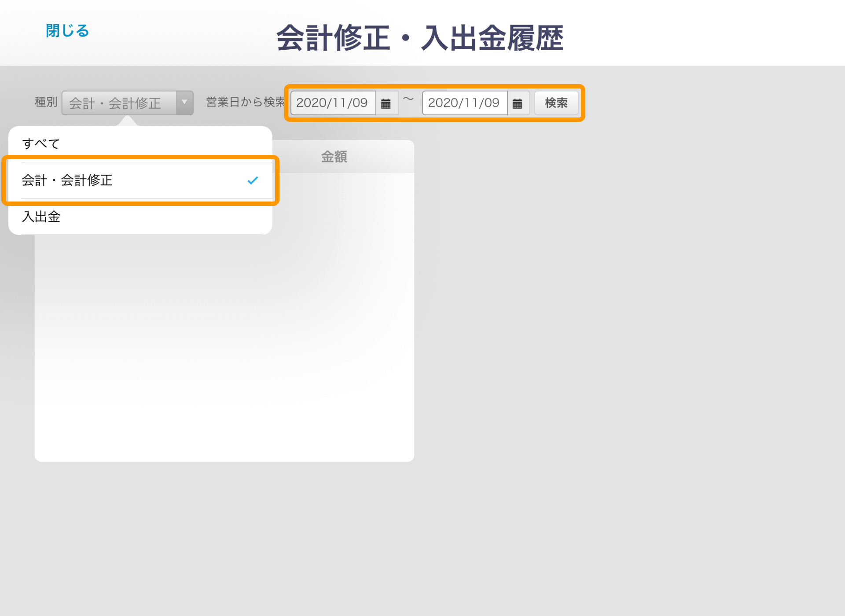Click the blue checkmark beside 会計・会計修正
Viewport: 845px width, 616px height.
click(253, 180)
